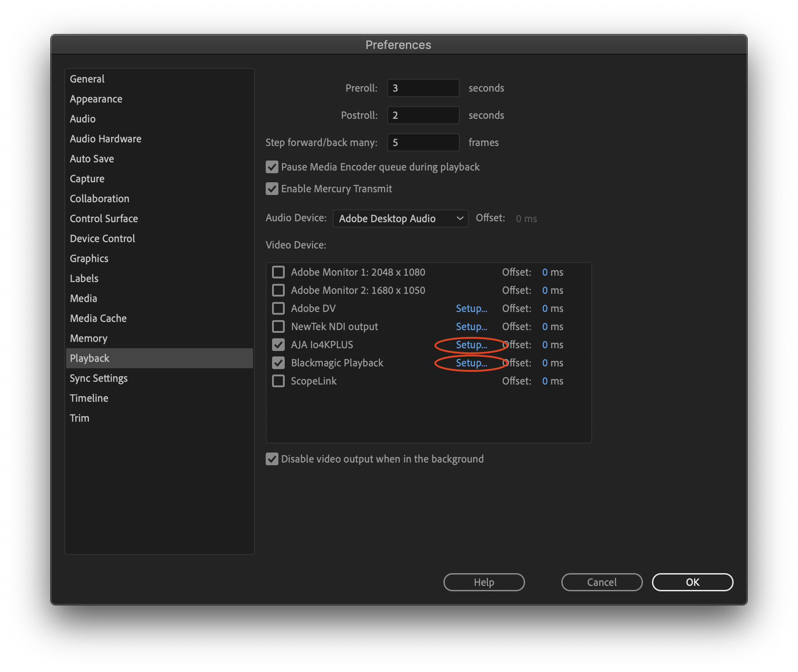Disable Pause Media Encoder queue during playback
Screen dimensions: 798x672
point(272,167)
